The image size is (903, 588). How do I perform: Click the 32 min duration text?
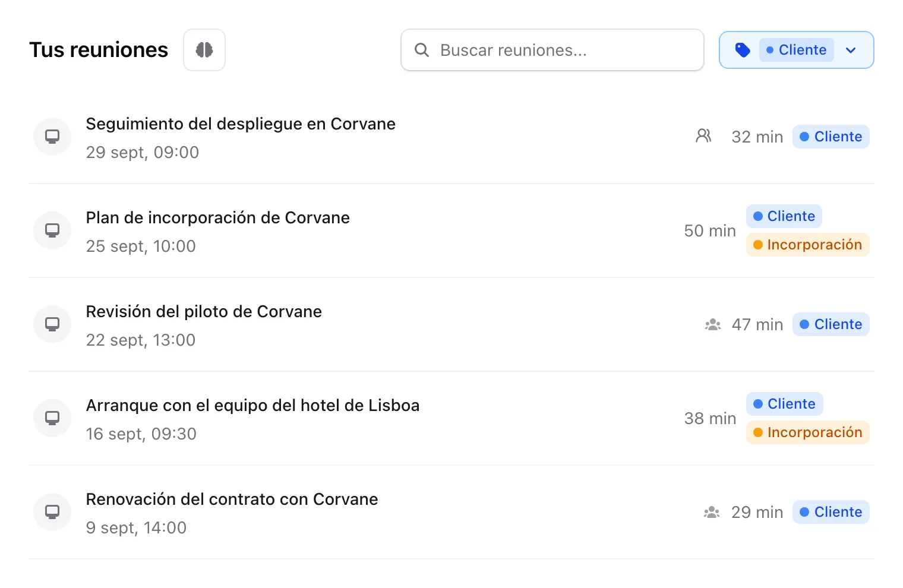757,137
